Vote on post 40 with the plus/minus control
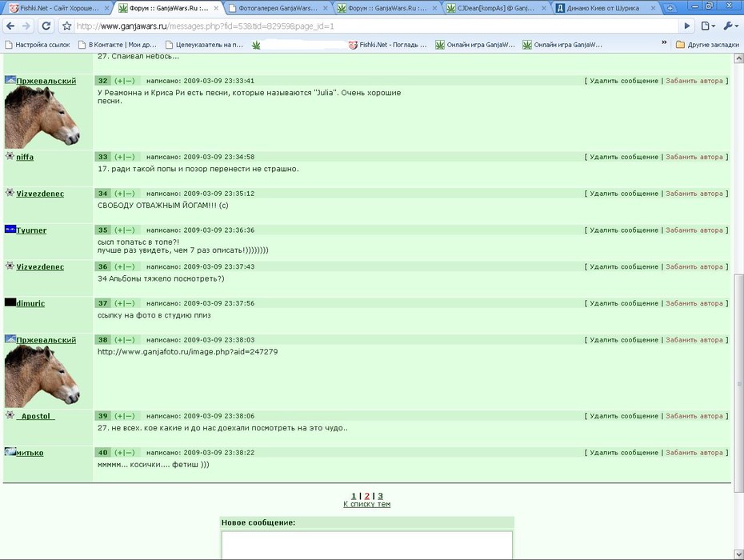 point(125,453)
